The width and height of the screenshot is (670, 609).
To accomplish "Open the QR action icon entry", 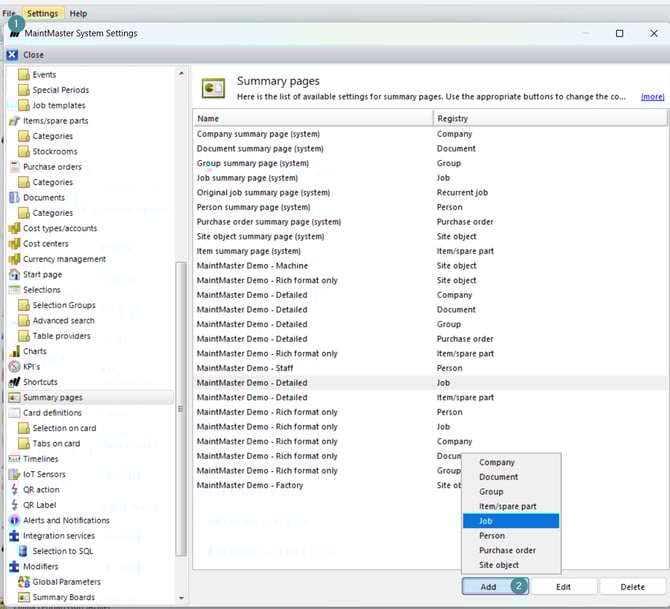I will [14, 490].
